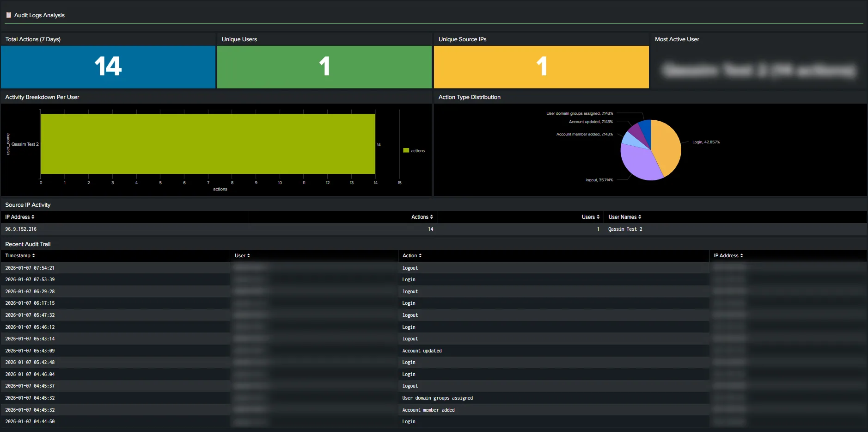Image resolution: width=868 pixels, height=432 pixels.
Task: Sort by the User Names column
Action: click(625, 217)
